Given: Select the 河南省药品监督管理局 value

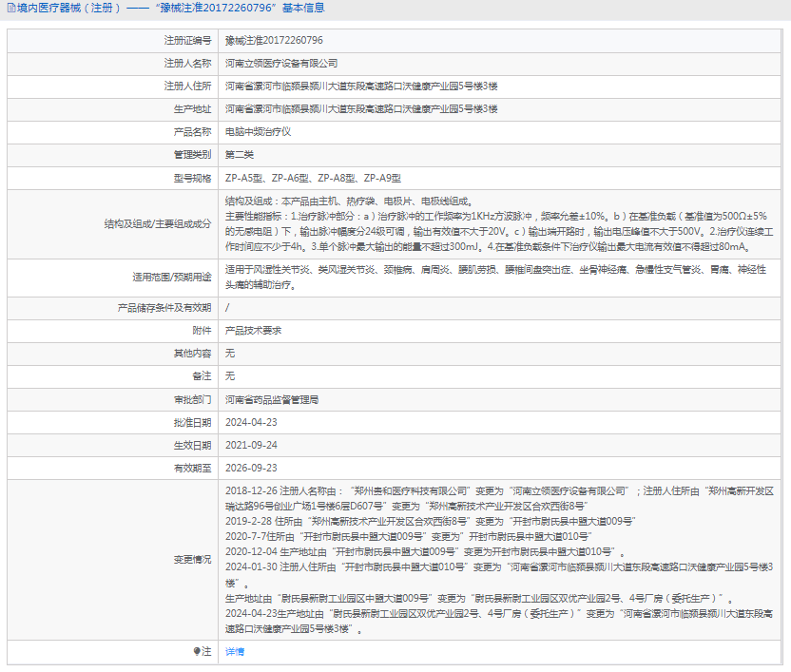Looking at the screenshot, I should [272, 400].
